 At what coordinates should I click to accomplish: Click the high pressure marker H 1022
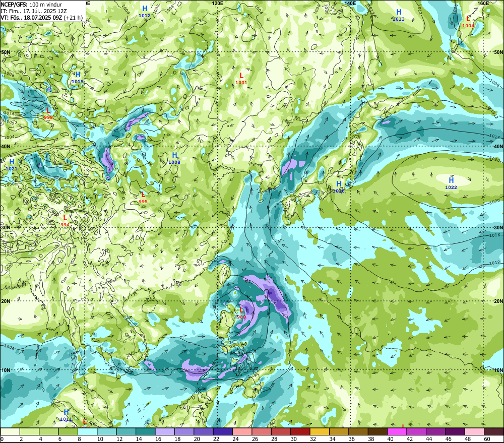point(451,183)
